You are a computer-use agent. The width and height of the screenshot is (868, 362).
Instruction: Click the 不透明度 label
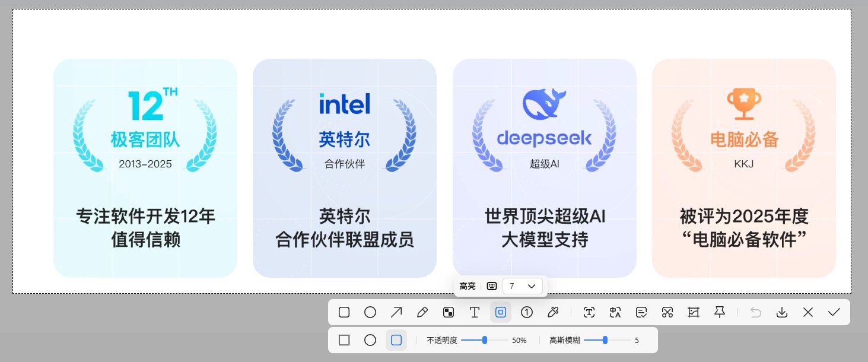[442, 341]
